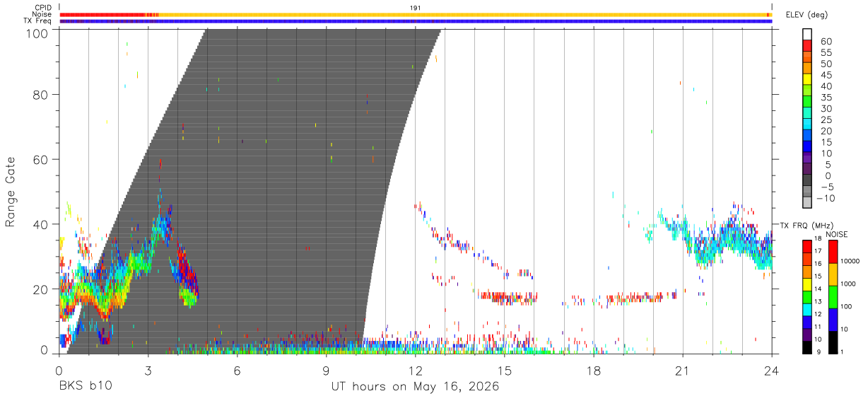Click the blue 15–20 degree elevation swatch

coord(807,136)
